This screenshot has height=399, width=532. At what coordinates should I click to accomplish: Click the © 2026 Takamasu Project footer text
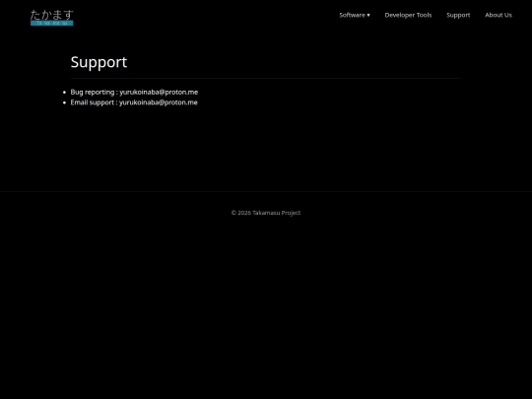coord(266,213)
